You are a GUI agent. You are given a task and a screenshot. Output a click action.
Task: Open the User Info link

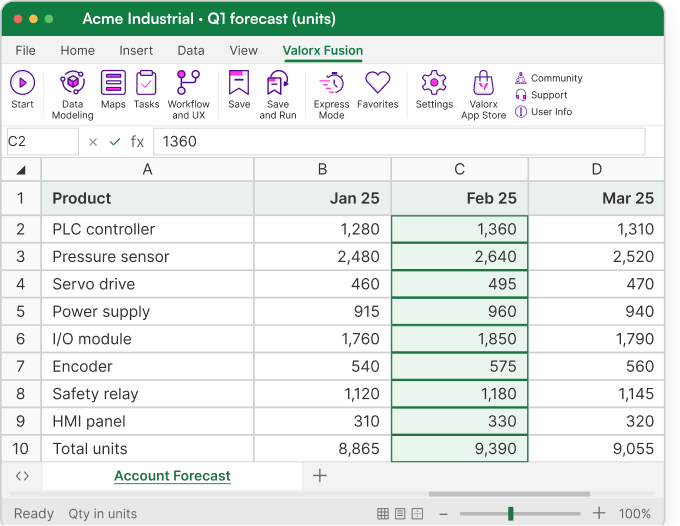click(544, 112)
